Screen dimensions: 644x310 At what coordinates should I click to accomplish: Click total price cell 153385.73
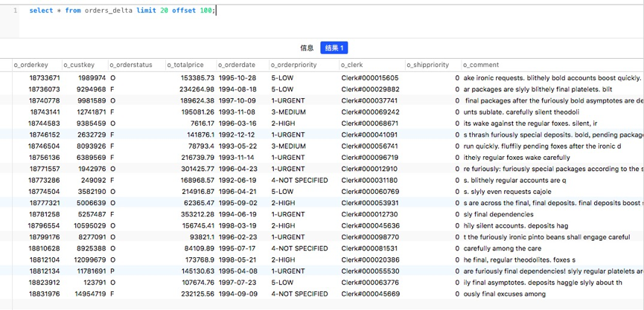pos(197,78)
